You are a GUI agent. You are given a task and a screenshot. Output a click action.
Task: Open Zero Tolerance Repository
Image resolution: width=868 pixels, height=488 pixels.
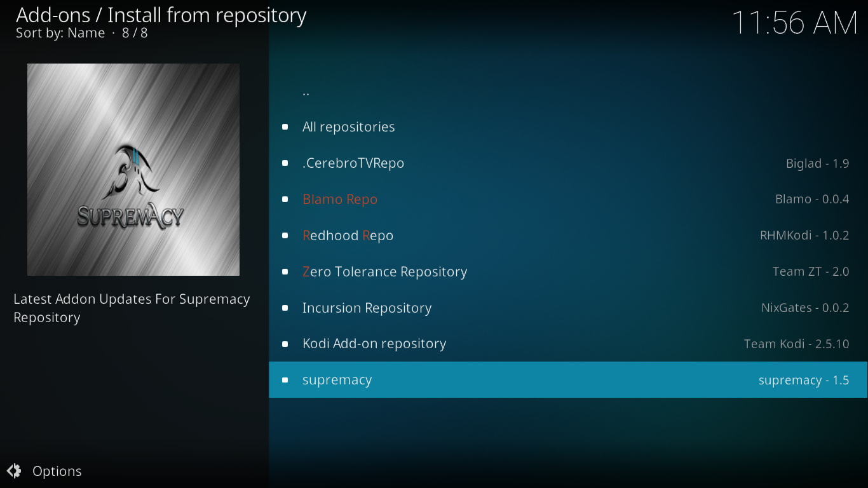pos(568,272)
